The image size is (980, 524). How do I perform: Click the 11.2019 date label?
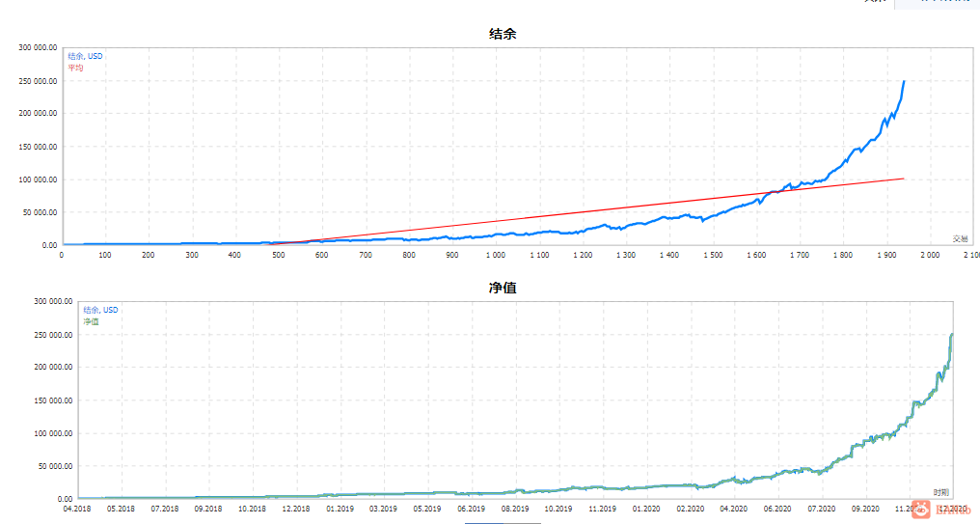(x=602, y=509)
